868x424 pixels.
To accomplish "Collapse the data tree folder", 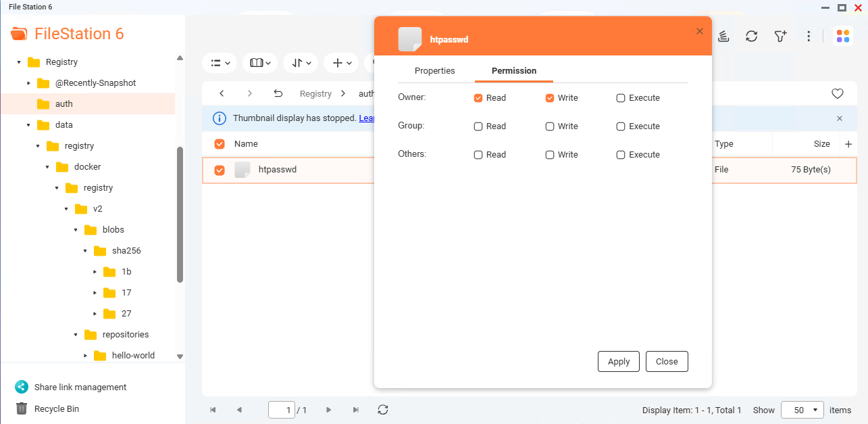I will (28, 125).
